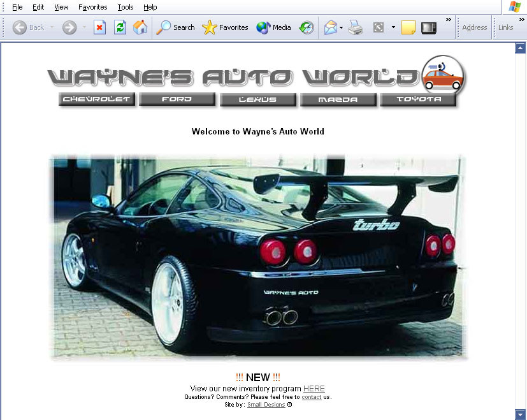Viewport: 527px width, 420px height.
Task: Open the Media pane
Action: 274,27
